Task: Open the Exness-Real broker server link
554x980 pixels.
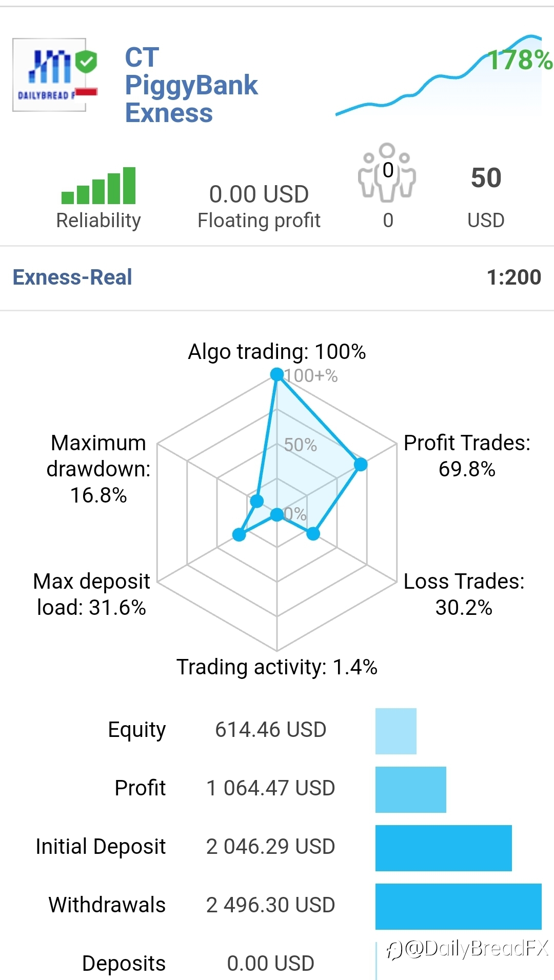Action: coord(72,277)
